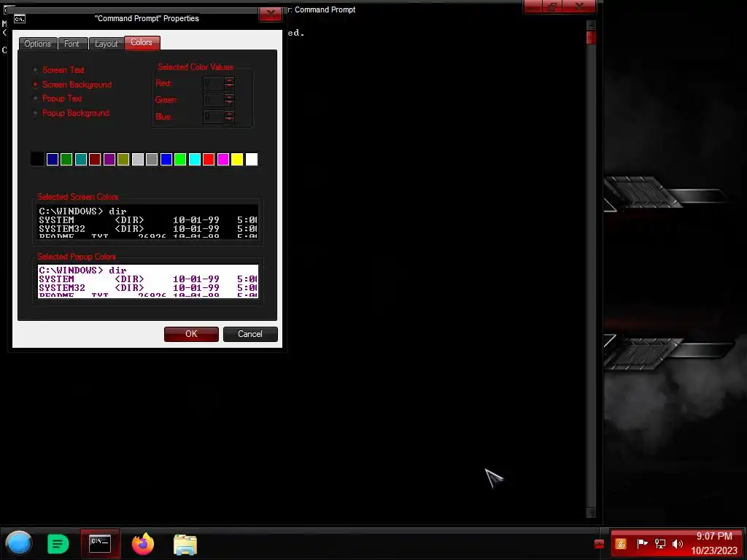Close the Command Prompt window
This screenshot has height=560, width=747.
579,7
